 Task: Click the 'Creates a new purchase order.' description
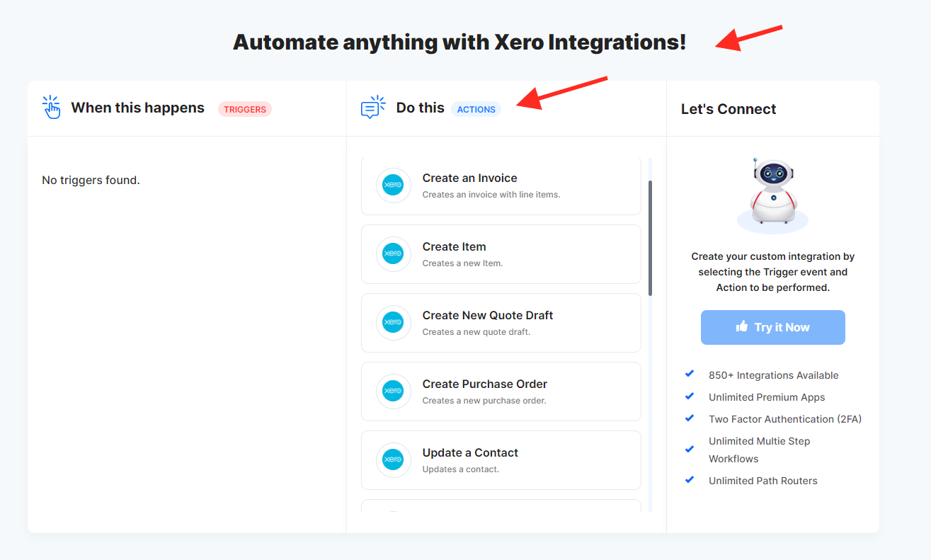tap(484, 401)
